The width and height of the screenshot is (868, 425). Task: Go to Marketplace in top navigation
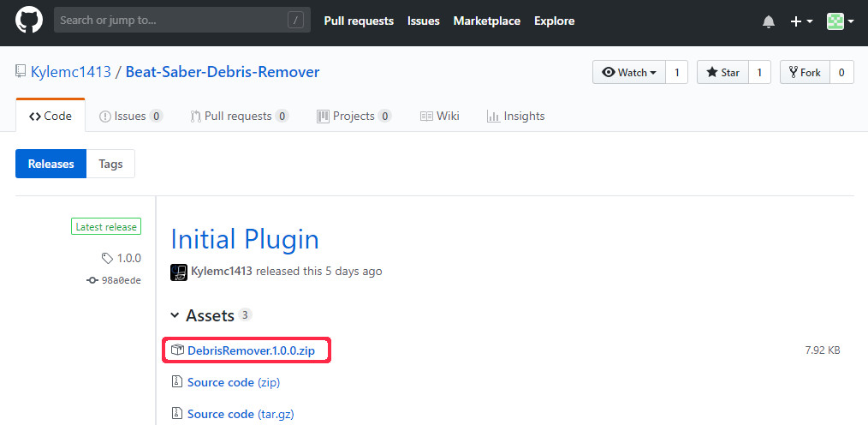[486, 21]
